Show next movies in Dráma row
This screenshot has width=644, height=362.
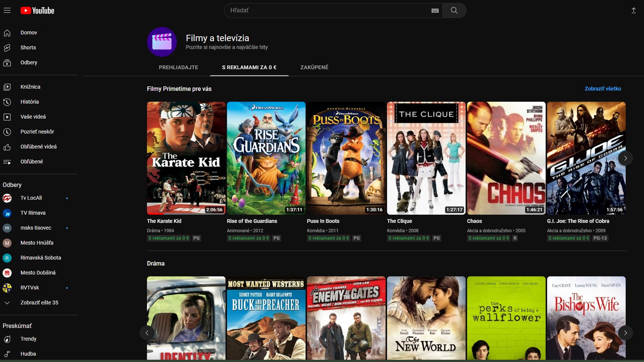tap(625, 333)
